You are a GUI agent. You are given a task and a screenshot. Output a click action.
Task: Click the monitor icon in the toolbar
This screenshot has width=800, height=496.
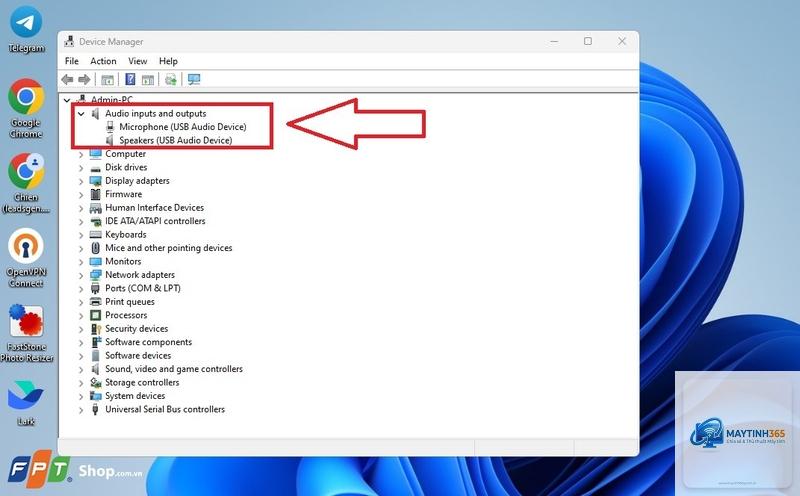tap(194, 79)
